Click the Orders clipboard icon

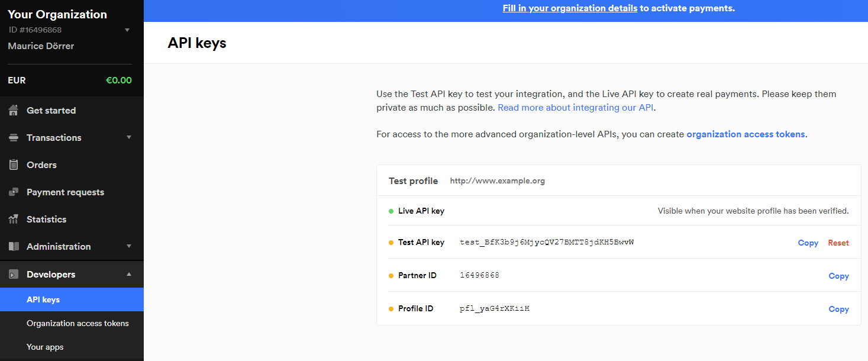coord(14,165)
